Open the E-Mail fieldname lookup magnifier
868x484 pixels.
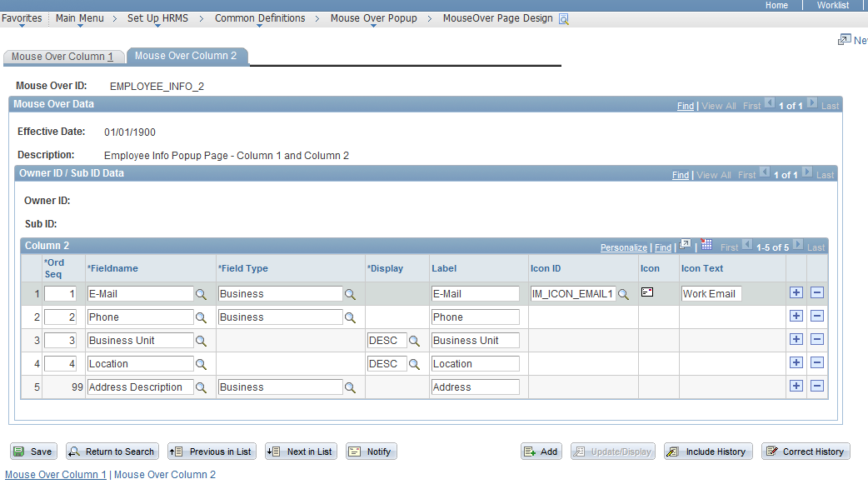(202, 293)
